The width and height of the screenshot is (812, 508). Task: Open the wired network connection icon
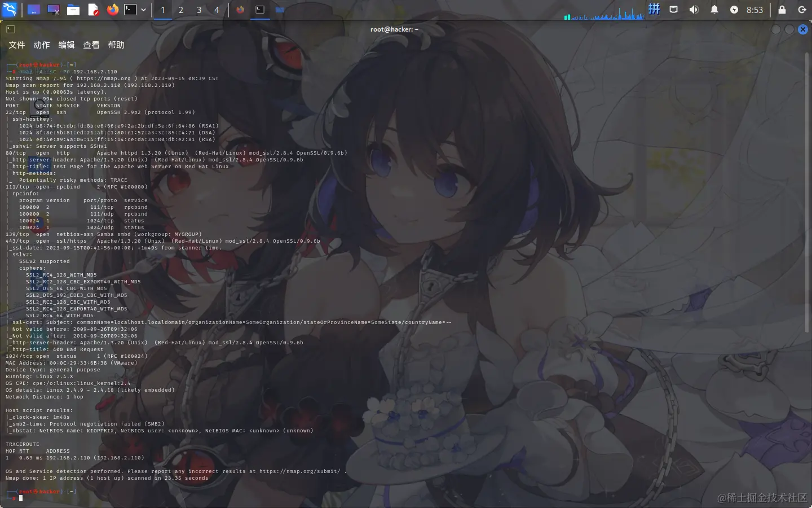674,10
